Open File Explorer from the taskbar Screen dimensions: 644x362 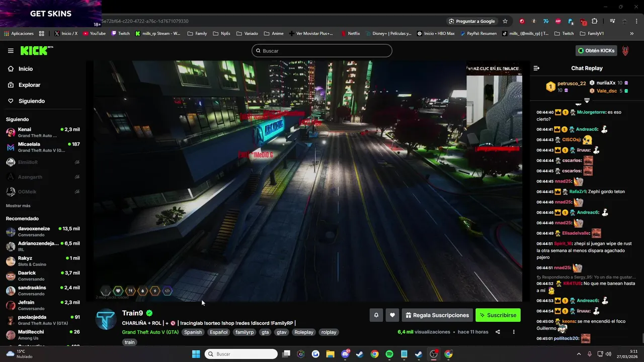pyautogui.click(x=331, y=354)
